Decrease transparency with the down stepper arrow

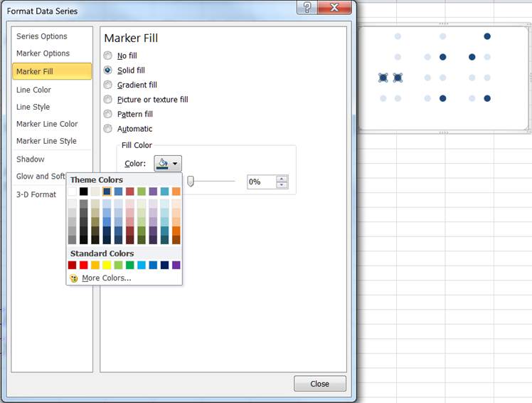282,185
